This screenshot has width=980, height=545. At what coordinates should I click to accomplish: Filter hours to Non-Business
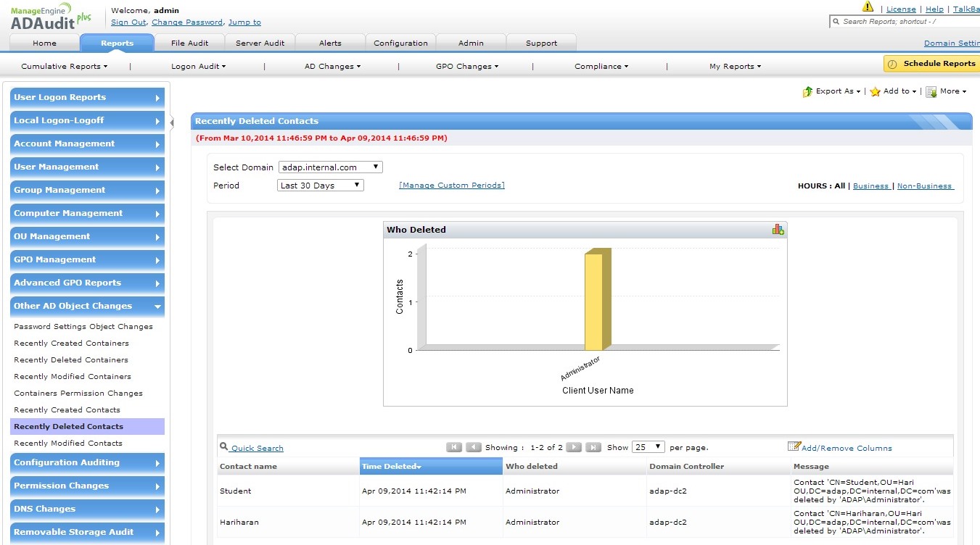pyautogui.click(x=925, y=186)
